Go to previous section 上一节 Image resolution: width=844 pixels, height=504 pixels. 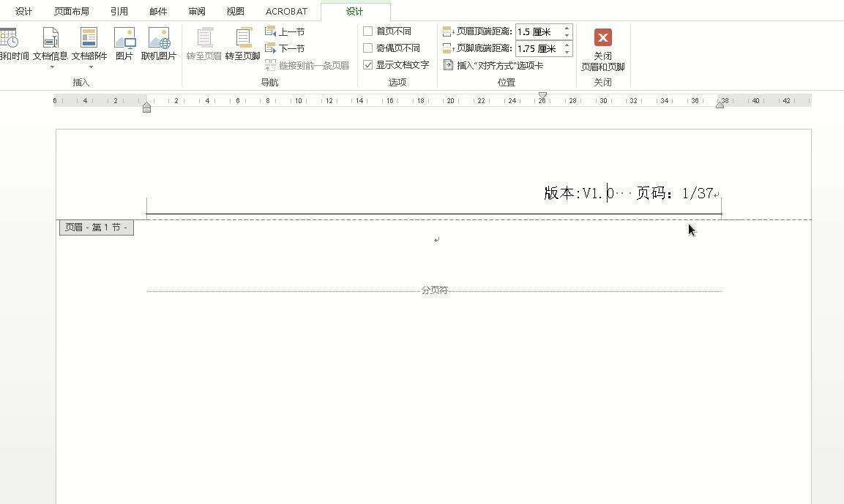click(x=285, y=31)
